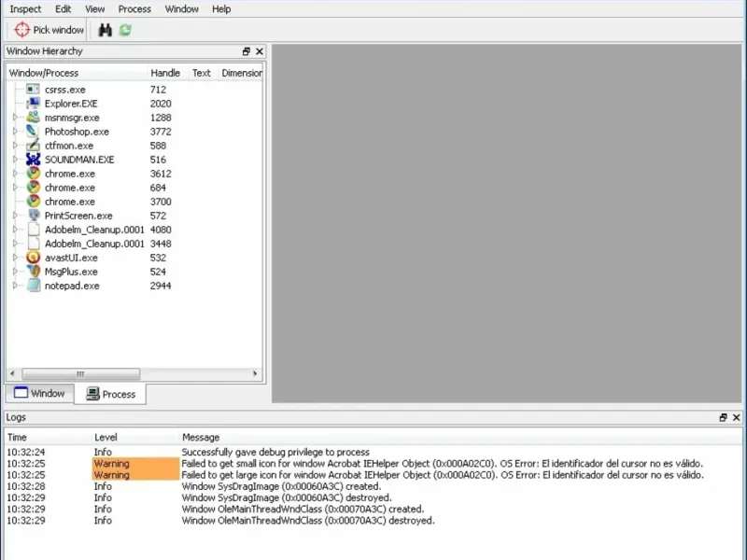Select the 'SysDragImage destroyed' log entry

373,497
